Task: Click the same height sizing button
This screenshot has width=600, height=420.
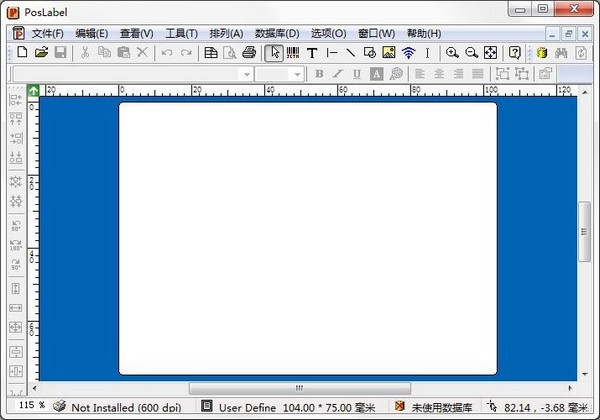Action: point(16,288)
